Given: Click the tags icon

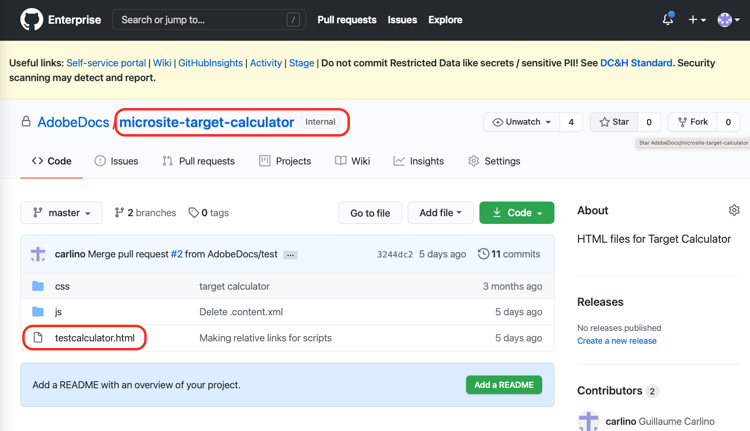Looking at the screenshot, I should click(193, 213).
